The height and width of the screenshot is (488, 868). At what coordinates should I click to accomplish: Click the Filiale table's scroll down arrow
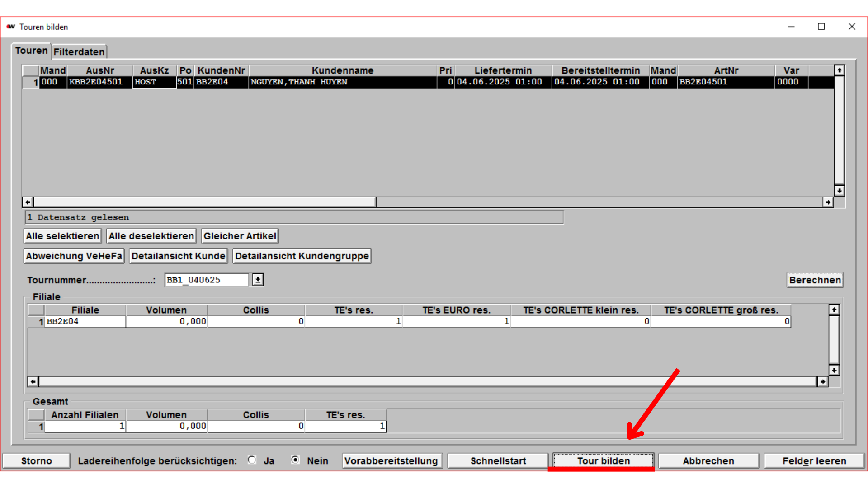[x=834, y=370]
